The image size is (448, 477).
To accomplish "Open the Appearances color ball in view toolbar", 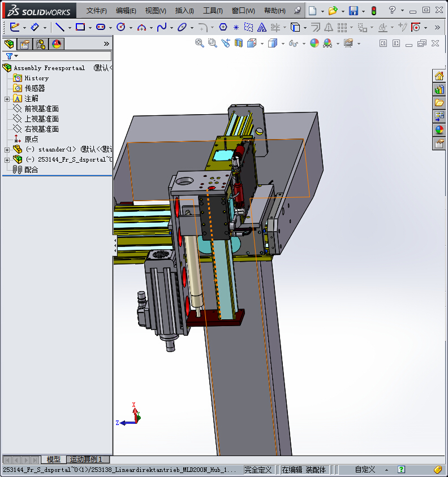I will tap(315, 43).
